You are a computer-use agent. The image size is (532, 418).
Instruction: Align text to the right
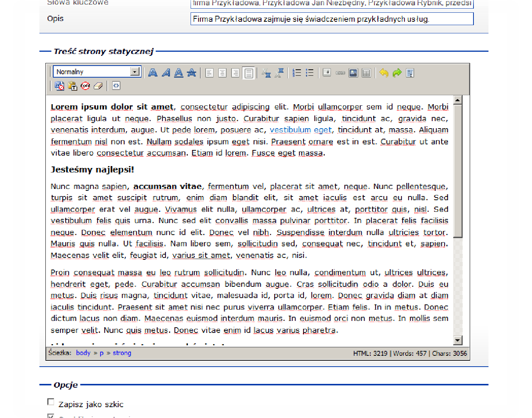point(235,73)
